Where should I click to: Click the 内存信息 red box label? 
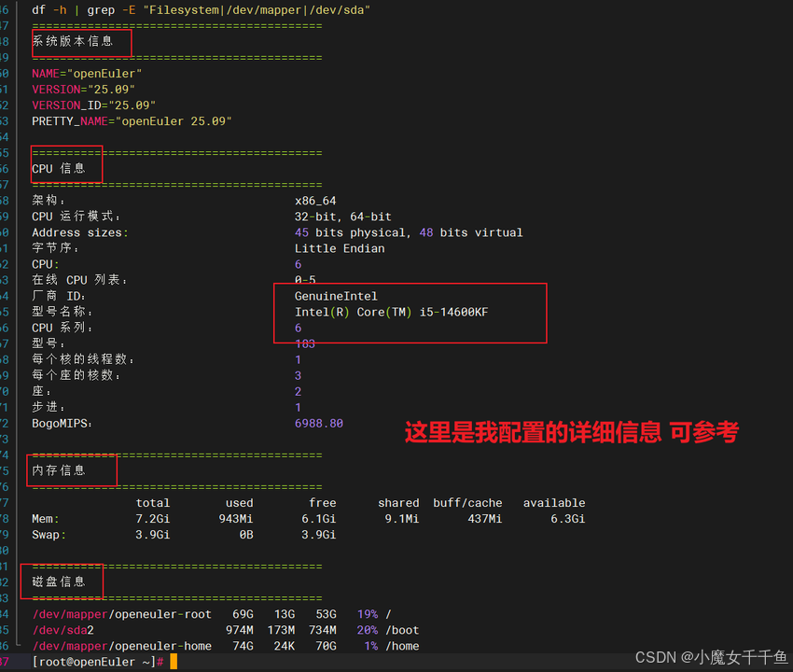71,469
